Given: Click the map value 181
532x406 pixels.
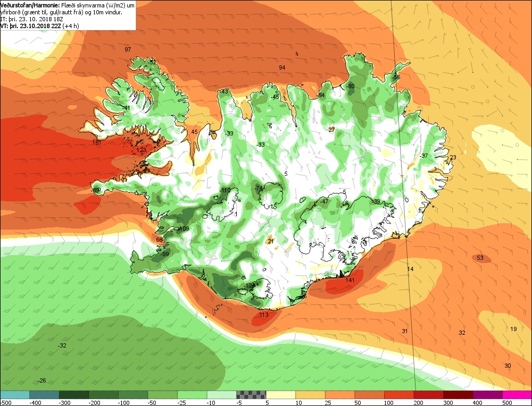Looking at the screenshot, I should pos(97,142).
